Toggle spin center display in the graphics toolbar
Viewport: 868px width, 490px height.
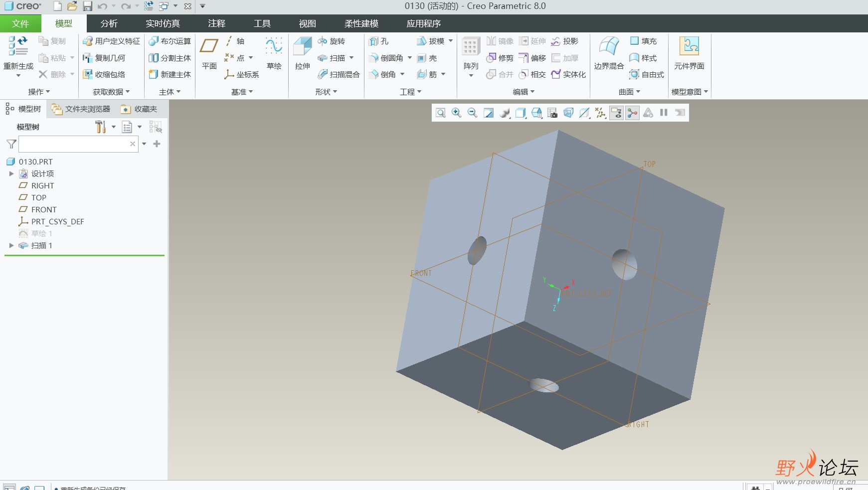632,113
